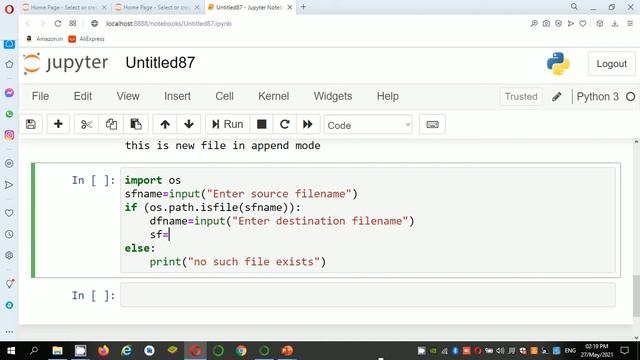Launch Firefox from the taskbar
This screenshot has height=360, width=640.
tap(103, 351)
